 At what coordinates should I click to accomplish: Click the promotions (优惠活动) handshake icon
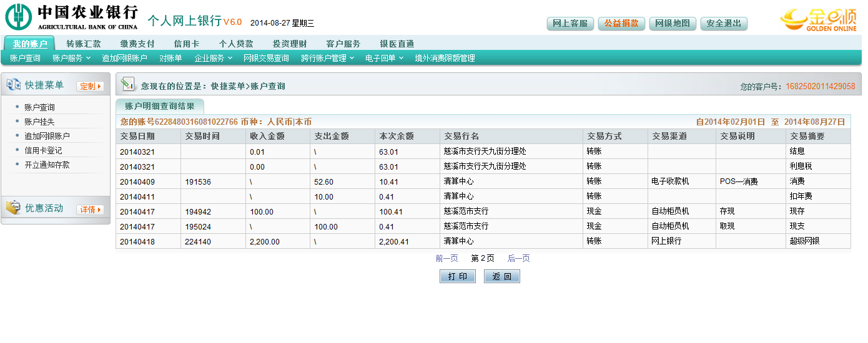point(13,208)
